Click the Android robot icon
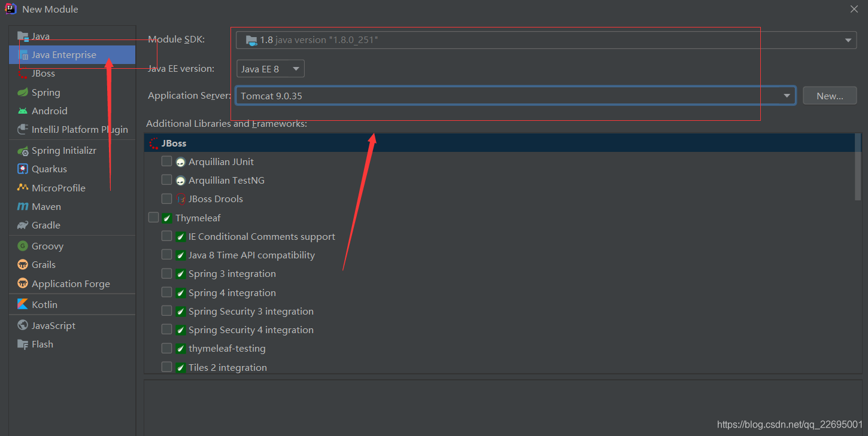Screen dimensions: 868x436 click(x=23, y=111)
